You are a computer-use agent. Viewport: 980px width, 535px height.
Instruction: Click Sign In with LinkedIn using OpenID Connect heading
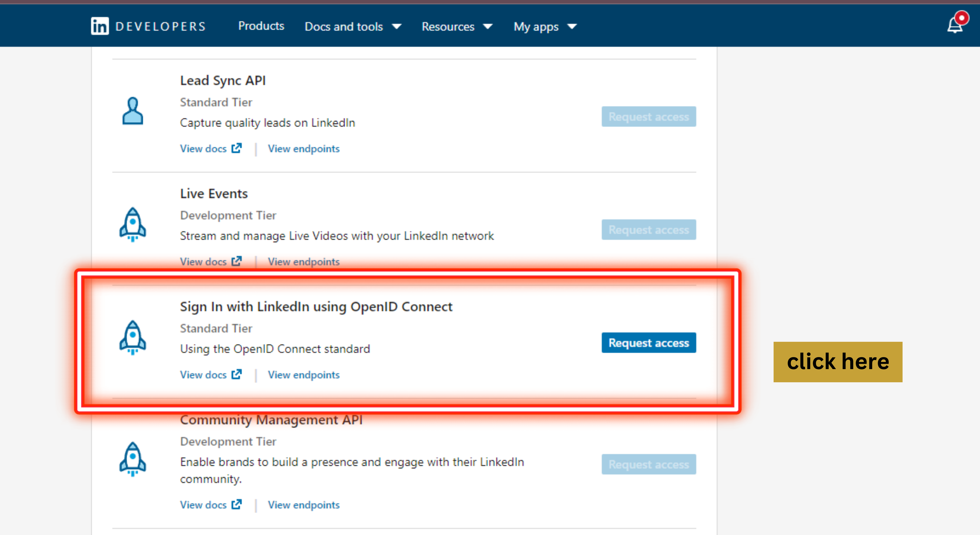[x=316, y=307]
